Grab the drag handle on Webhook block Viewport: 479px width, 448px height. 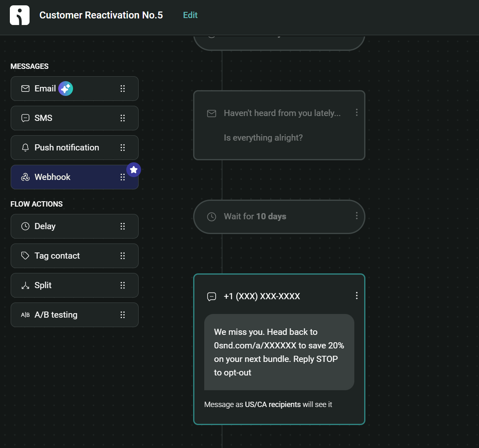pyautogui.click(x=123, y=177)
